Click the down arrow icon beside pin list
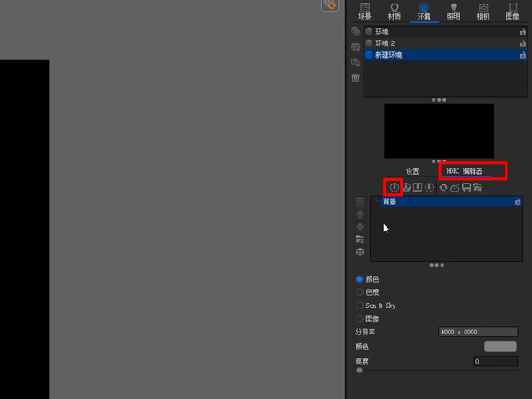Screen dimensions: 532x399 (360, 227)
